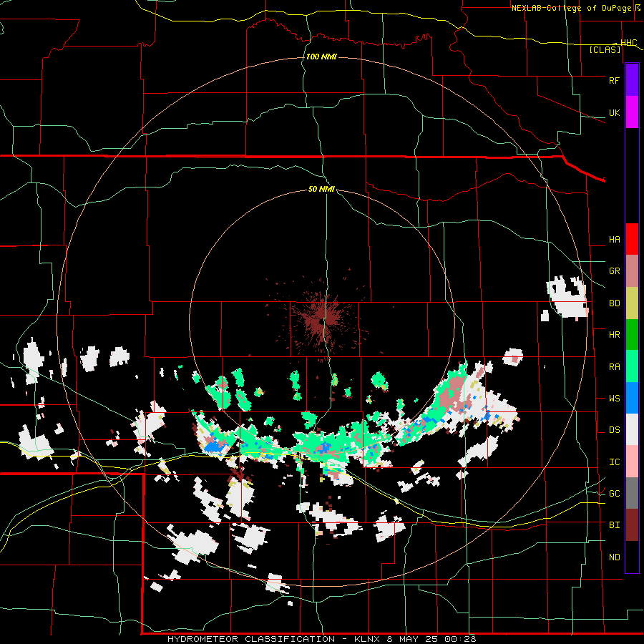Click the HR legend label
Viewport: 644px width, 644px height.
(x=614, y=335)
